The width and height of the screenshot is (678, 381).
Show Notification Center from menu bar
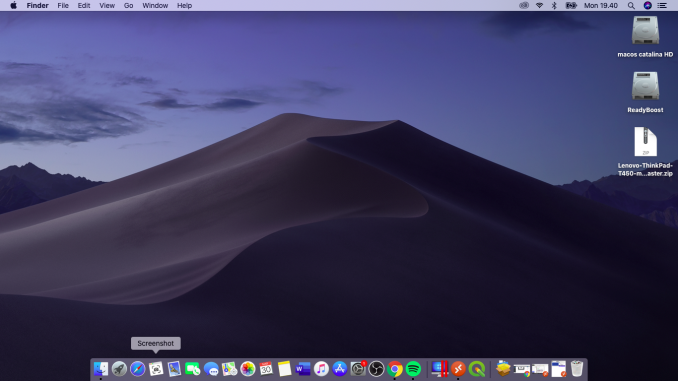[662, 6]
